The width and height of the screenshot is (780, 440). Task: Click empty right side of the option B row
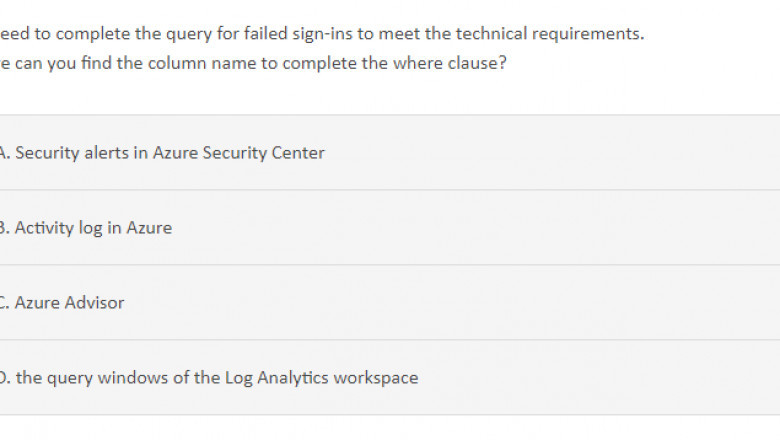point(600,228)
